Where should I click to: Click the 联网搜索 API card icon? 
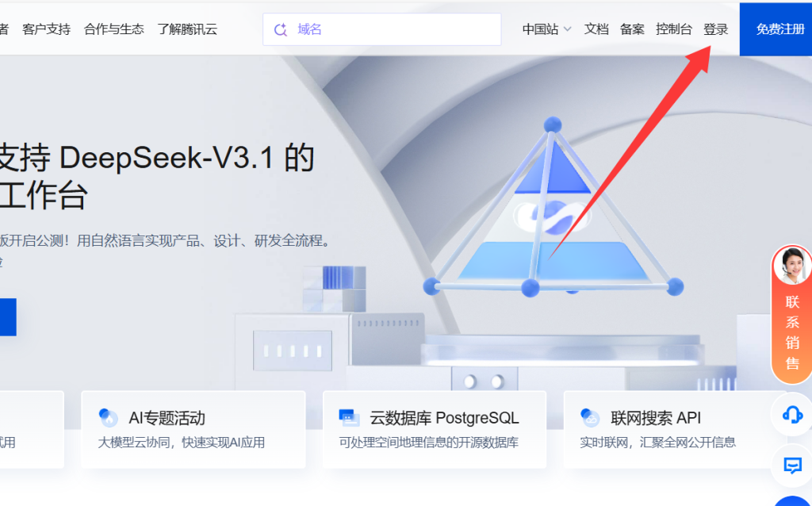click(590, 417)
